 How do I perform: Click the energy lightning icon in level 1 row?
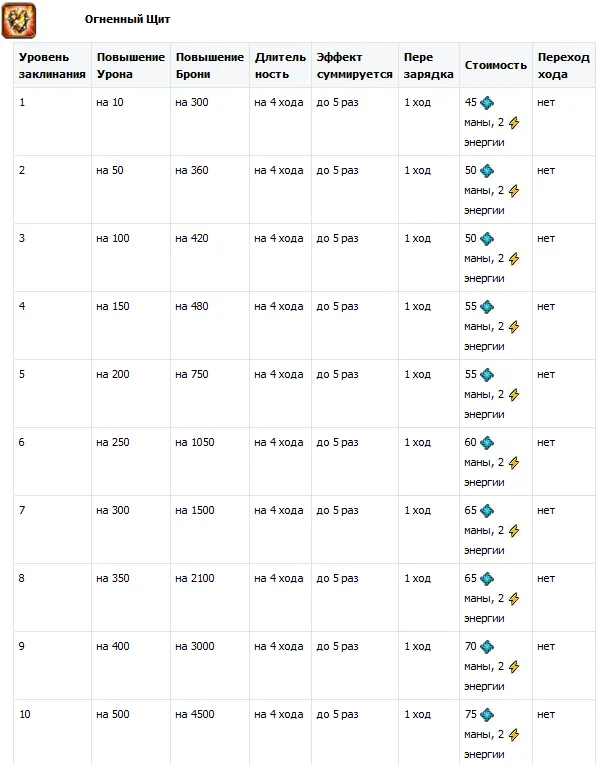514,122
